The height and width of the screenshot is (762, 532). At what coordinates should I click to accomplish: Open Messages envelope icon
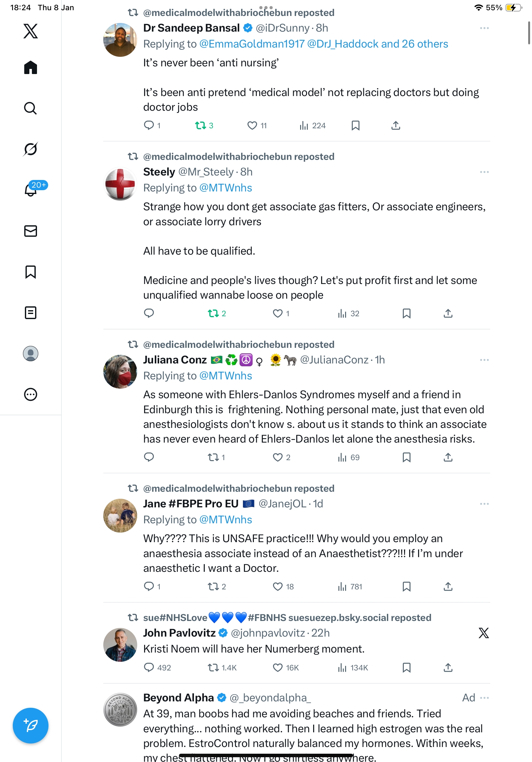tap(31, 231)
